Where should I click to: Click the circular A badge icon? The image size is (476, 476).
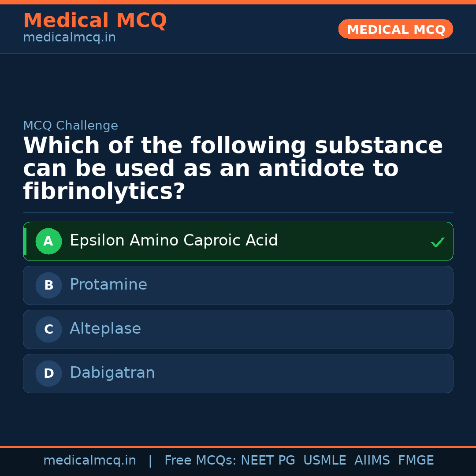point(48,241)
